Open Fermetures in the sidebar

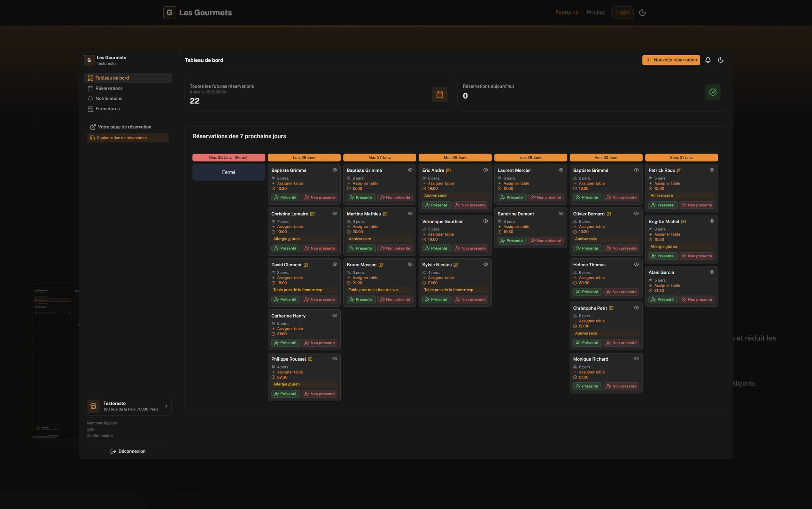pyautogui.click(x=107, y=109)
